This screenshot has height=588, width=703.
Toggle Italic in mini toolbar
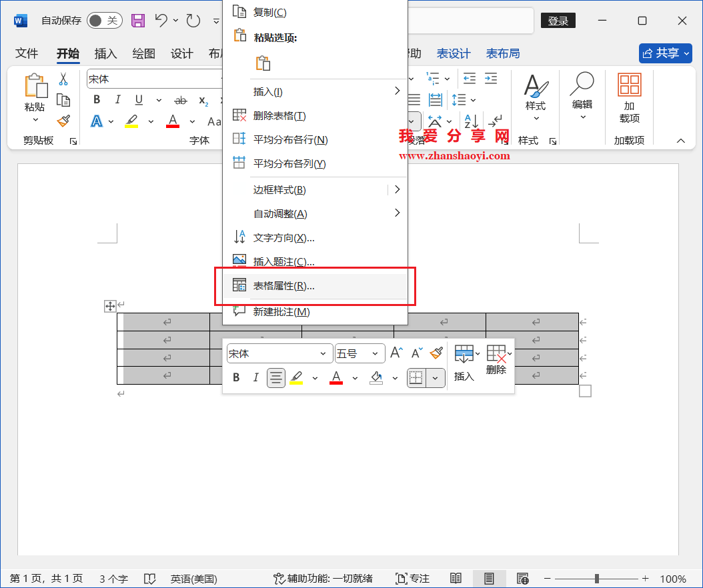coord(255,378)
